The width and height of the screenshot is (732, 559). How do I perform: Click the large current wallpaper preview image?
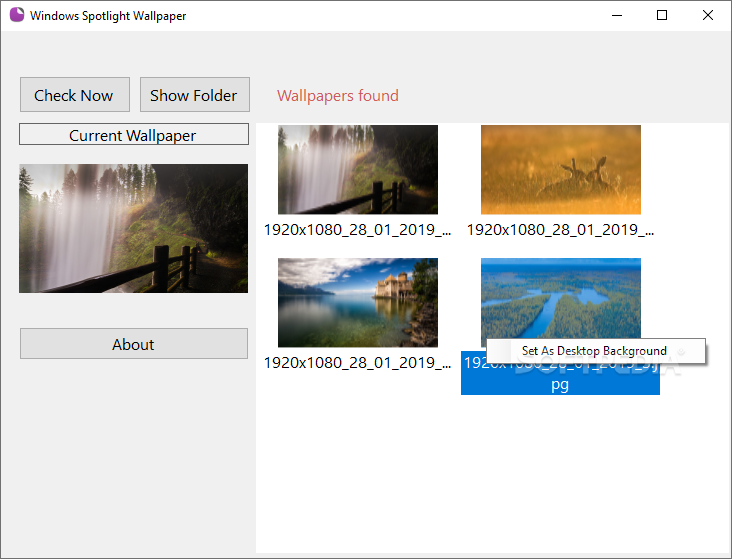[134, 228]
